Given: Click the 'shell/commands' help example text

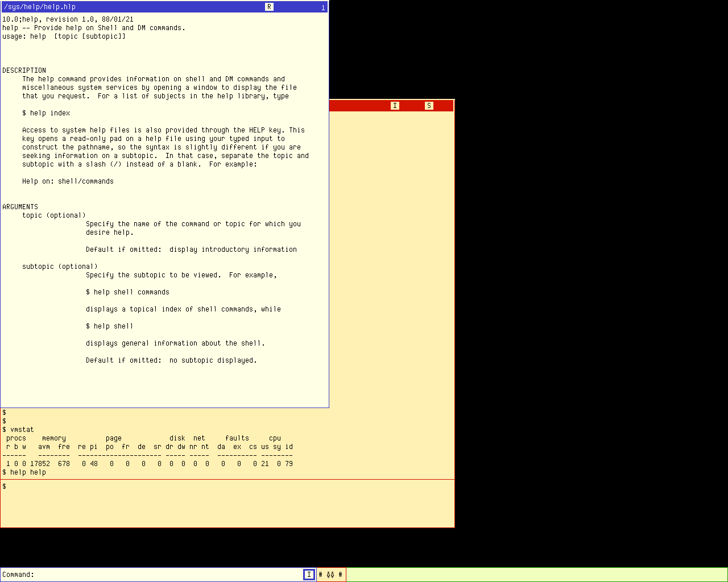Looking at the screenshot, I should tap(86, 181).
